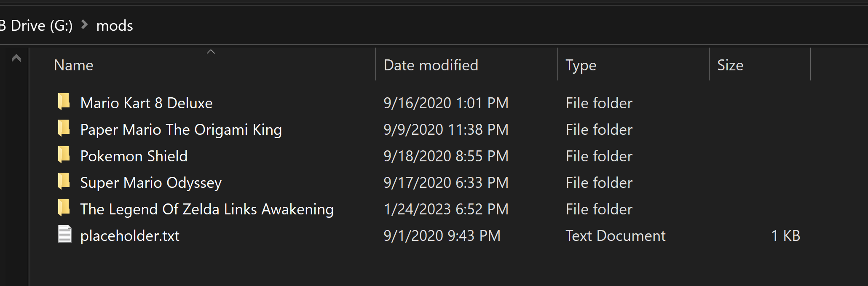Toggle the sort arrow above the Name column
This screenshot has height=286, width=868.
[211, 52]
